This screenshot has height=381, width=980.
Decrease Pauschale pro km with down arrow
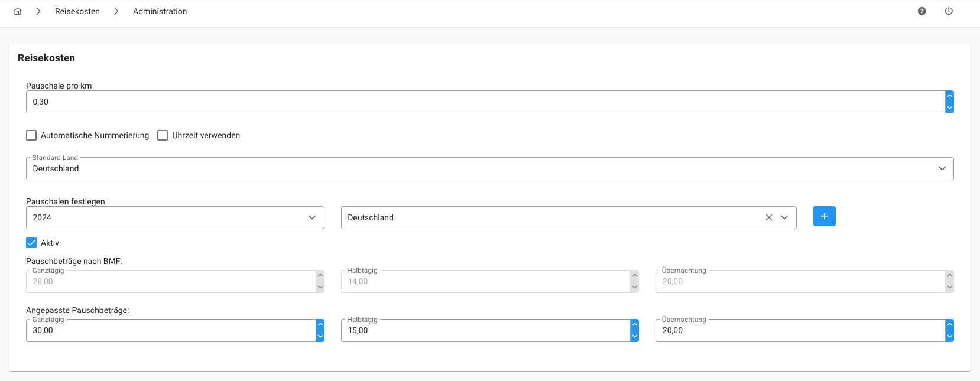(949, 108)
